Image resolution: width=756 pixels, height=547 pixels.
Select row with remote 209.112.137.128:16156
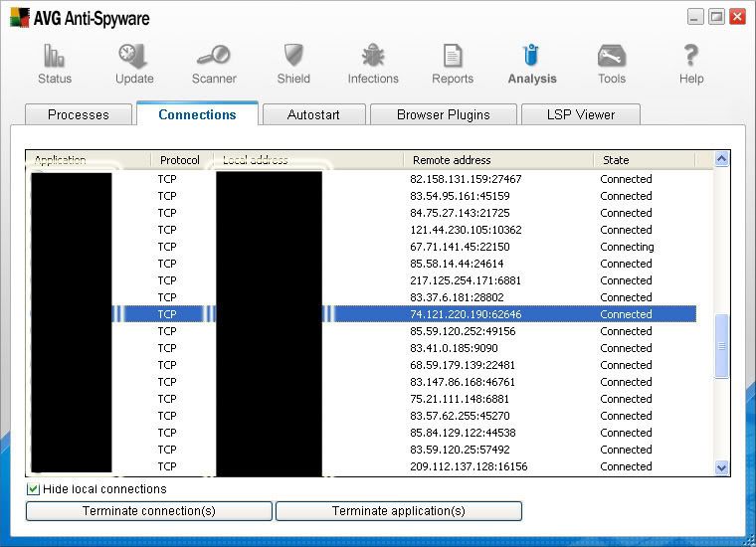click(363, 466)
